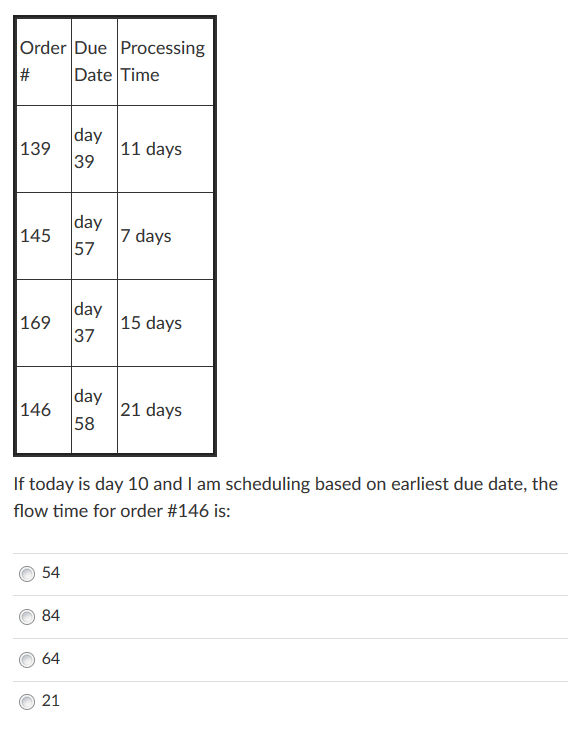The width and height of the screenshot is (575, 740).
Task: Select order number 169 table cell
Action: [44, 323]
